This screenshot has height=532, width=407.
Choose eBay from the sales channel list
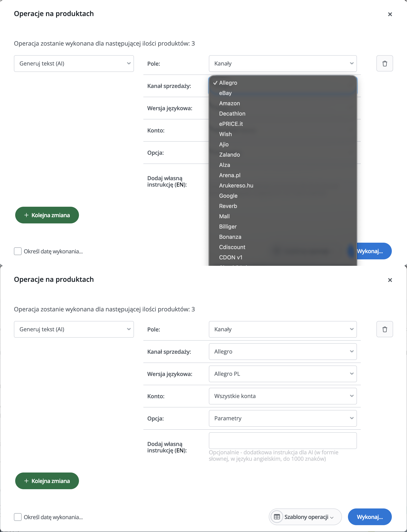coord(225,93)
